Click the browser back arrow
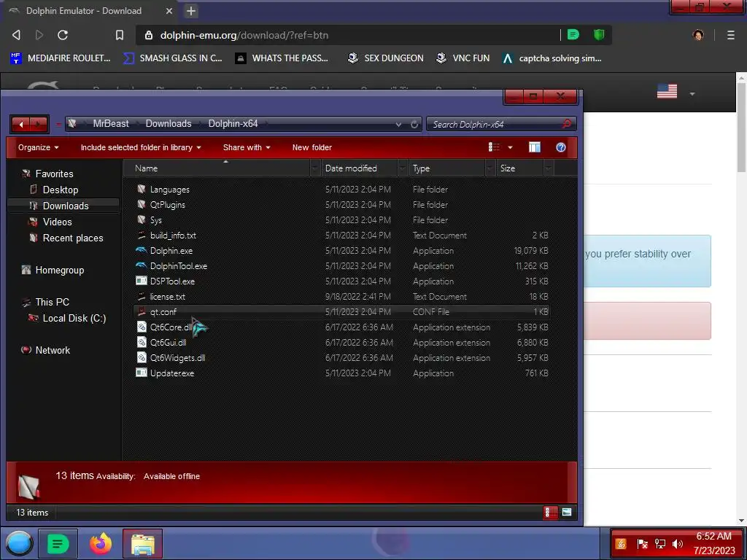The width and height of the screenshot is (747, 560). pos(16,35)
